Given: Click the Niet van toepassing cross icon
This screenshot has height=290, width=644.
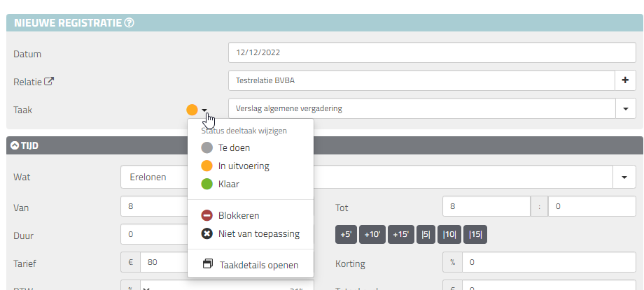Looking at the screenshot, I should click(x=207, y=233).
